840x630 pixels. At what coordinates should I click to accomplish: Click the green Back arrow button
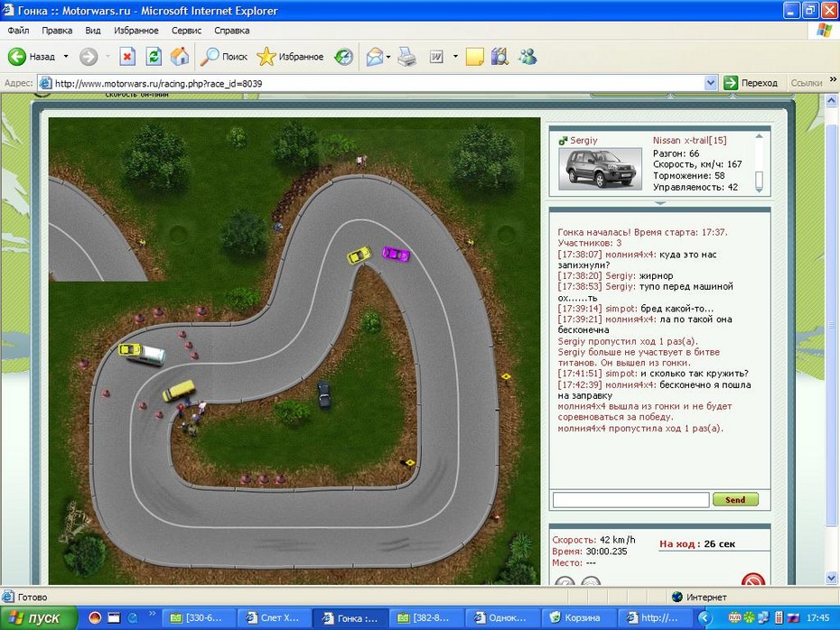point(16,56)
